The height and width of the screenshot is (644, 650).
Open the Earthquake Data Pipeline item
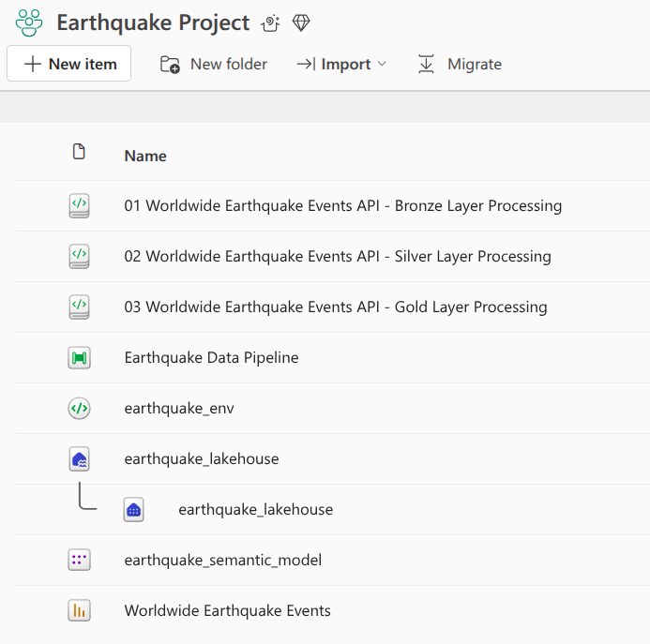point(211,358)
